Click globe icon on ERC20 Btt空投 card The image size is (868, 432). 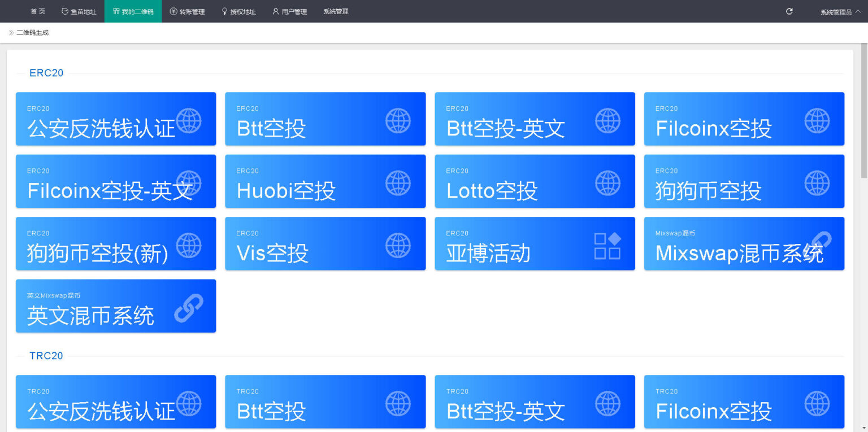click(398, 121)
